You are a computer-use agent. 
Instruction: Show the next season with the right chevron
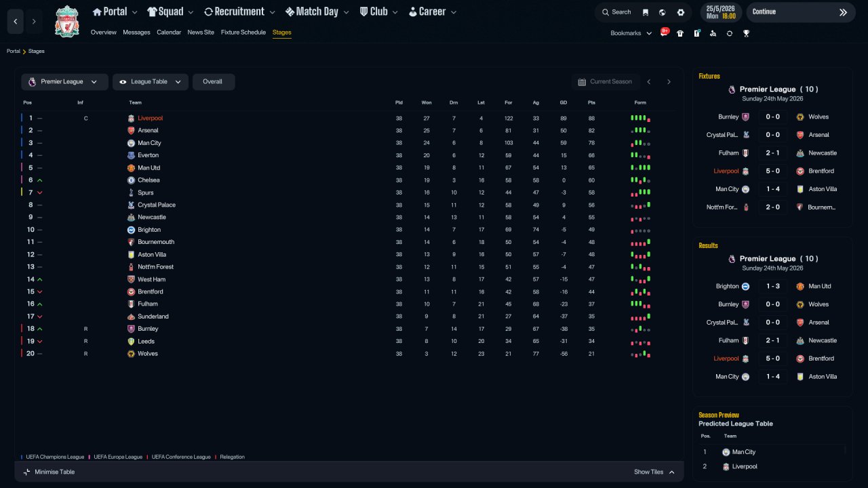pos(669,82)
